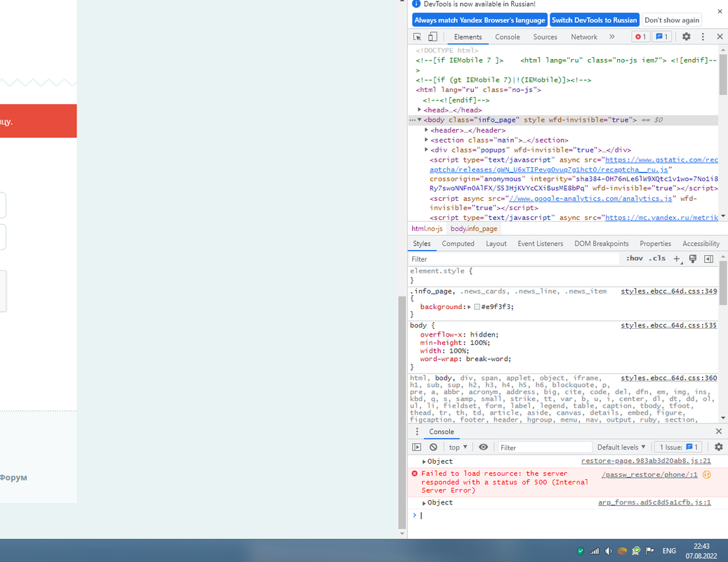
Task: Add new style rule plus icon
Action: [x=677, y=259]
